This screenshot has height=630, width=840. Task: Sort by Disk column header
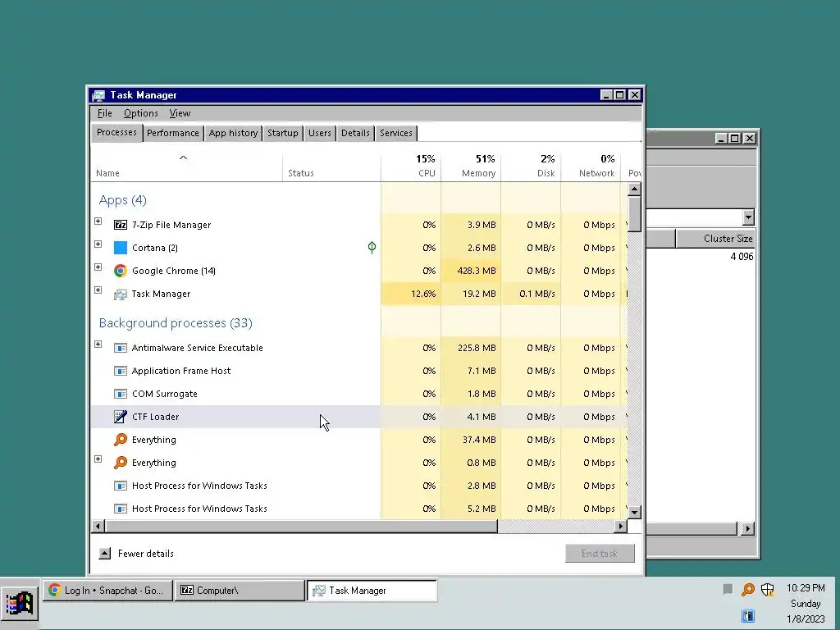point(531,166)
